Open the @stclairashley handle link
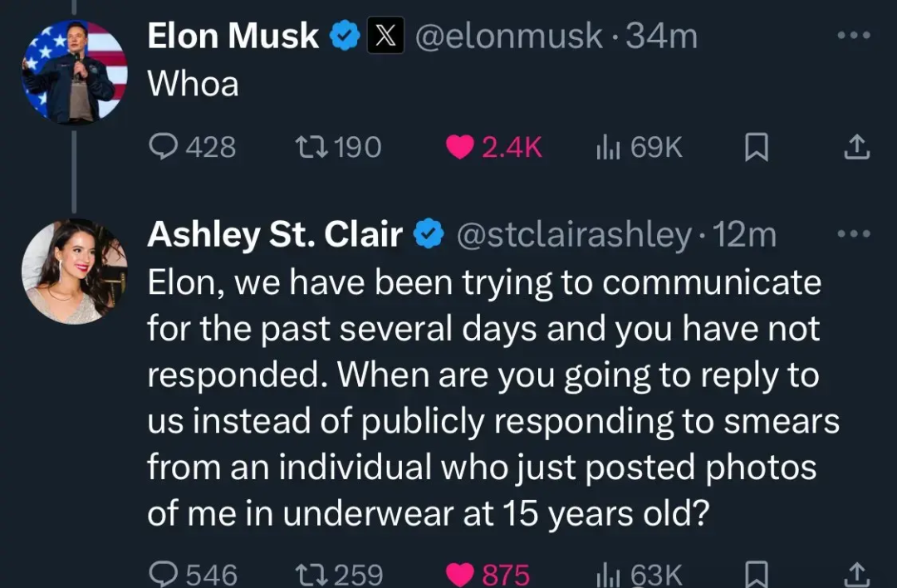 573,234
